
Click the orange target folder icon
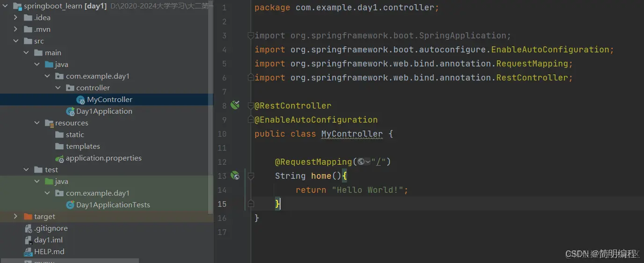click(28, 217)
